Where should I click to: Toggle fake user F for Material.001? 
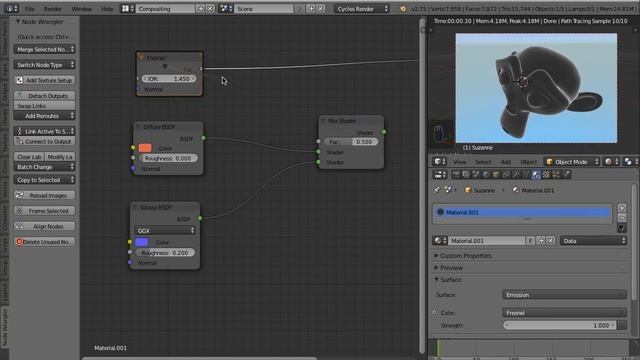(x=530, y=241)
